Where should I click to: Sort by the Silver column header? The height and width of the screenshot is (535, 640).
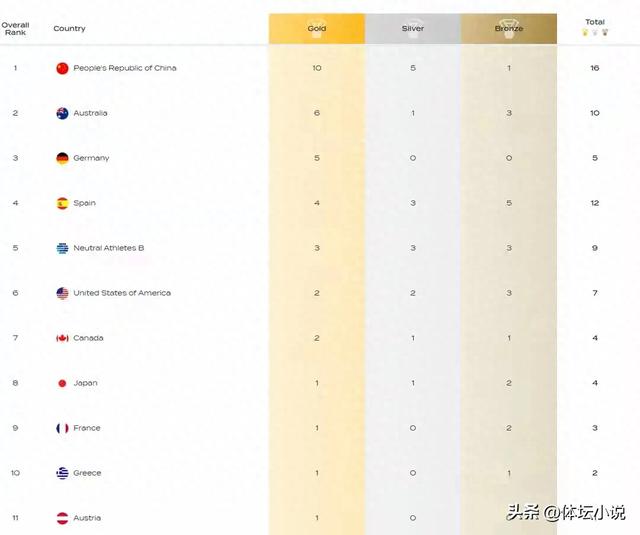coord(413,29)
